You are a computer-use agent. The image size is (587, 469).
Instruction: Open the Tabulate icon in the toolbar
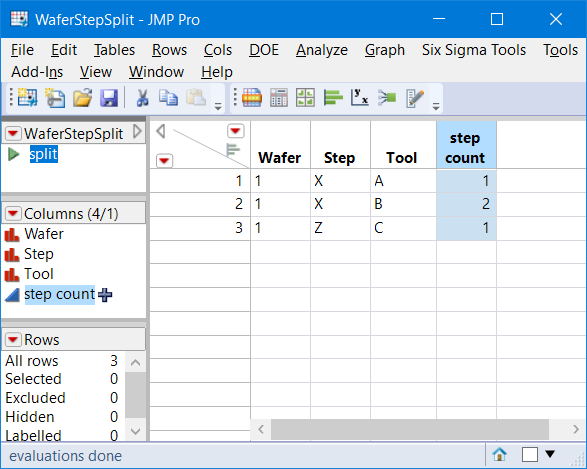[x=279, y=98]
